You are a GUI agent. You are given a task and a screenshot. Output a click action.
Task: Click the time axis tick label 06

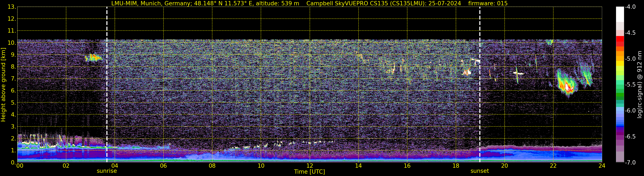163,166
